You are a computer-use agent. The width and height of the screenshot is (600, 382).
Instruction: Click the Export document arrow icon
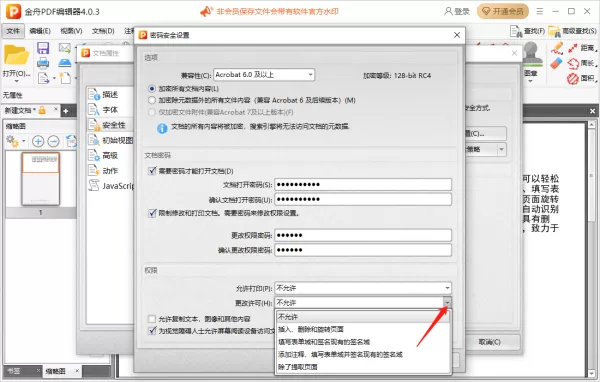pos(43,78)
